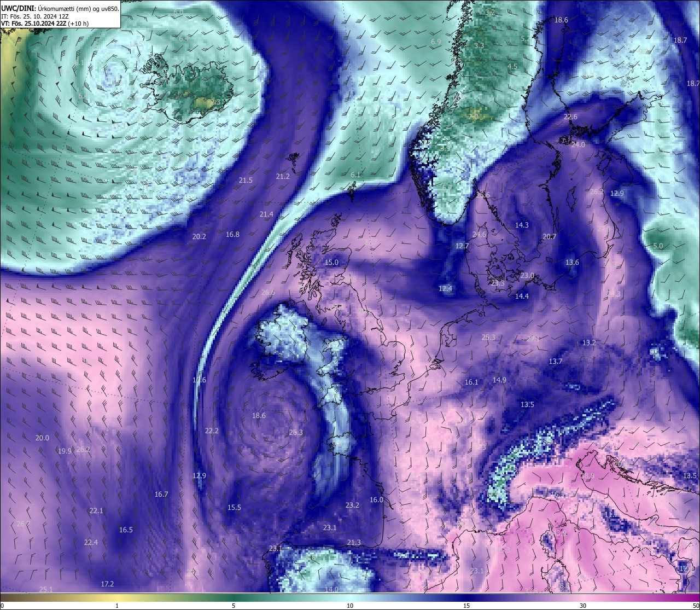Click the 22.2 value west of Ireland
Viewport: 700px width, 610px height.
(212, 431)
